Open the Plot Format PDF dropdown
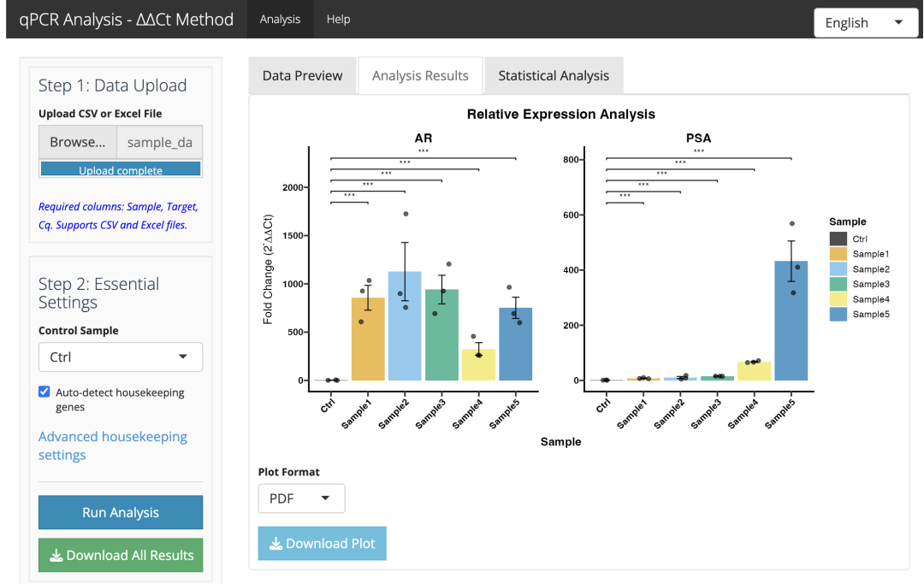The image size is (924, 584). coord(301,498)
